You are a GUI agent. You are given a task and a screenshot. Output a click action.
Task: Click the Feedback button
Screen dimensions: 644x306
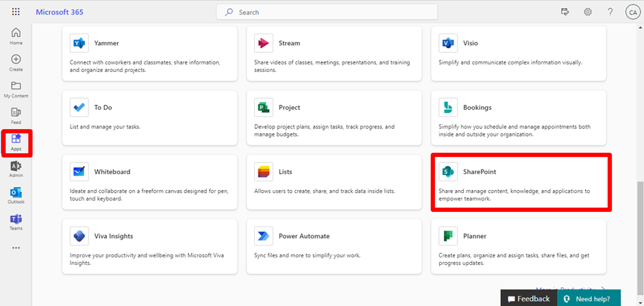tap(529, 298)
